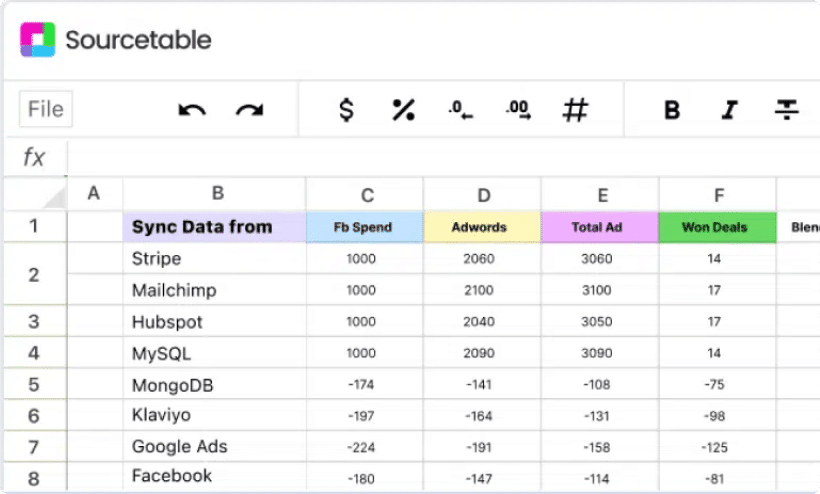The height and width of the screenshot is (494, 820).
Task: Select the Stripe cell
Action: [214, 259]
